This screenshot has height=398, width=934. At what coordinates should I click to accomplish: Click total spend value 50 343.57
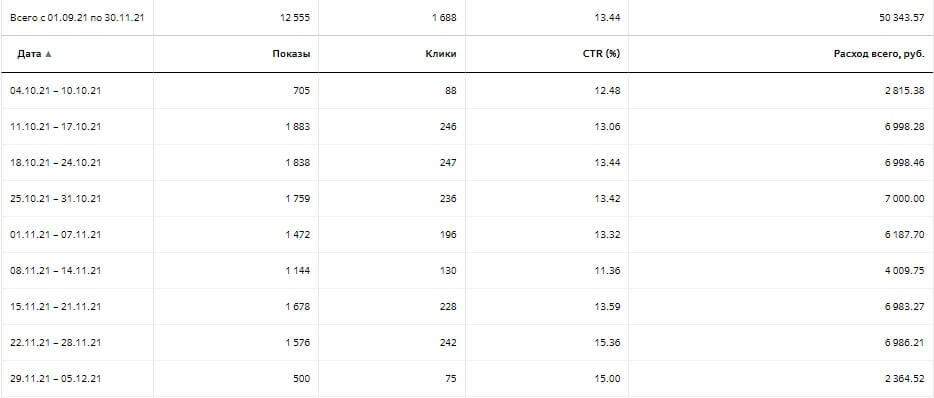902,18
